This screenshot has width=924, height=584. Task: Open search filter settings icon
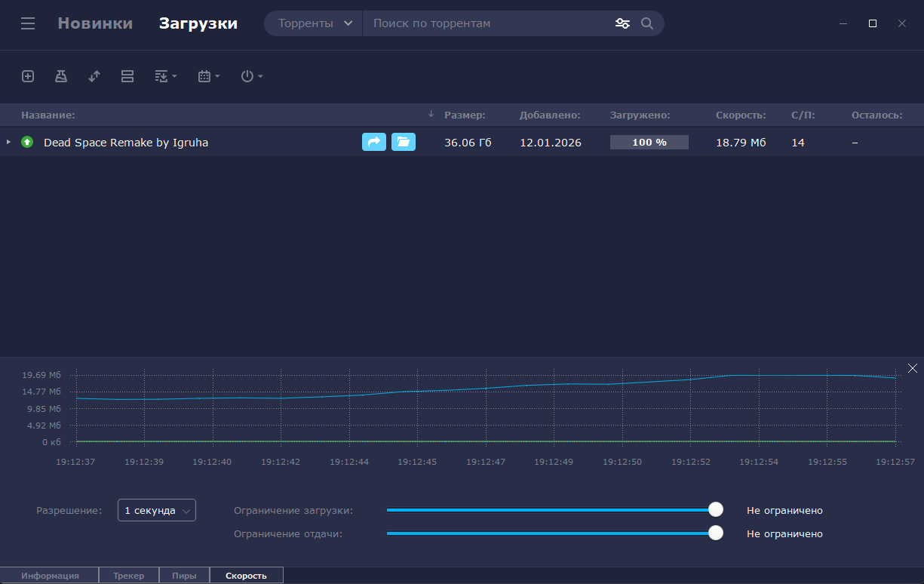pos(622,23)
